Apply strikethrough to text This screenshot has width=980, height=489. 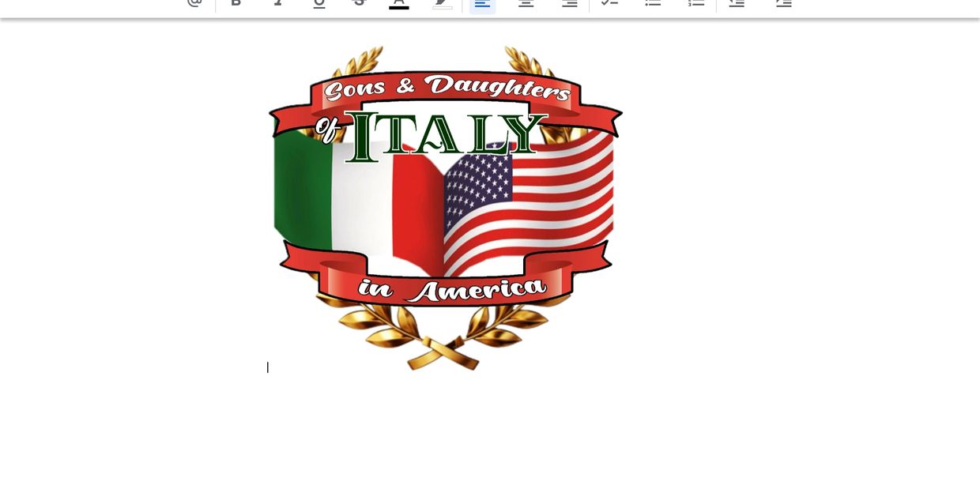[x=360, y=2]
